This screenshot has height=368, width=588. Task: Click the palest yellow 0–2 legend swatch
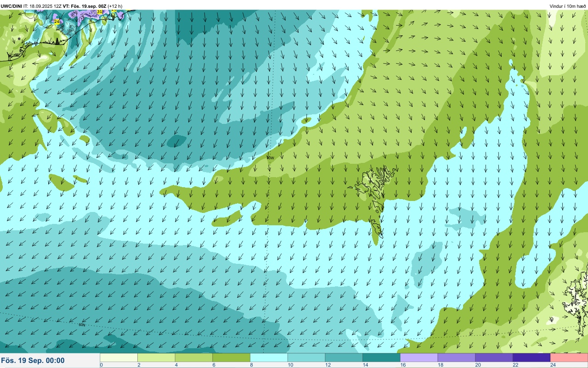coord(119,357)
